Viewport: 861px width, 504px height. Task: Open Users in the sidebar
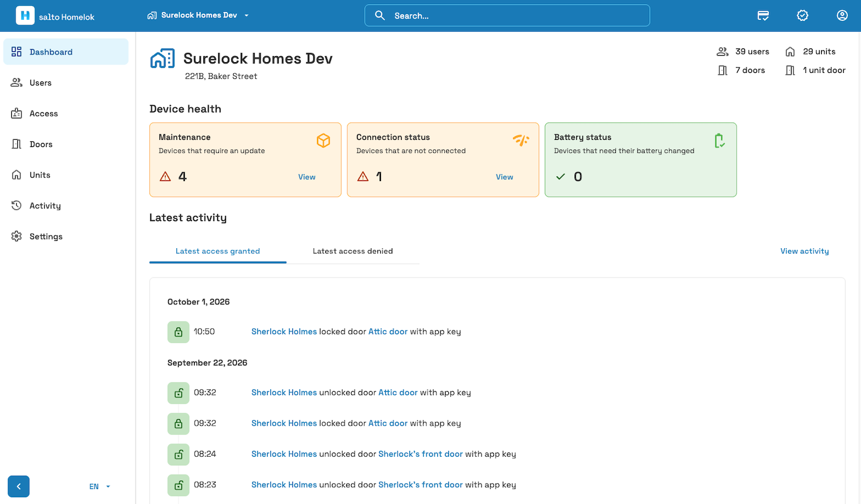[66, 83]
